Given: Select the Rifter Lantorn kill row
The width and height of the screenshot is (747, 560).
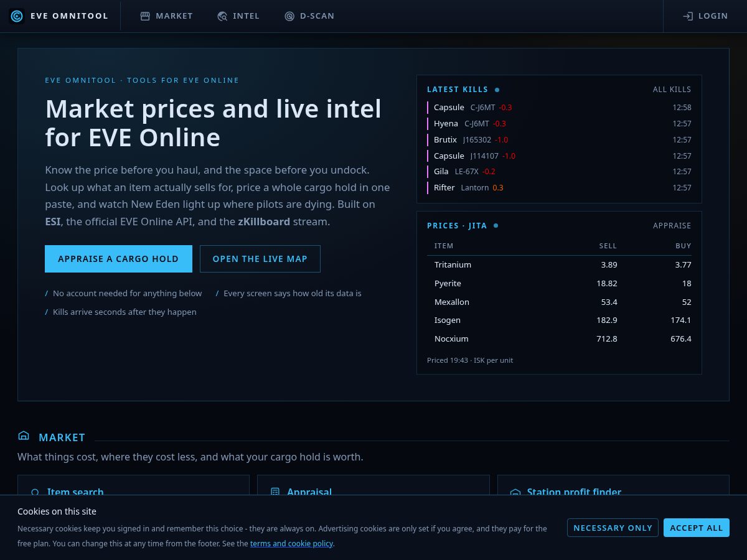Looking at the screenshot, I should tap(559, 188).
